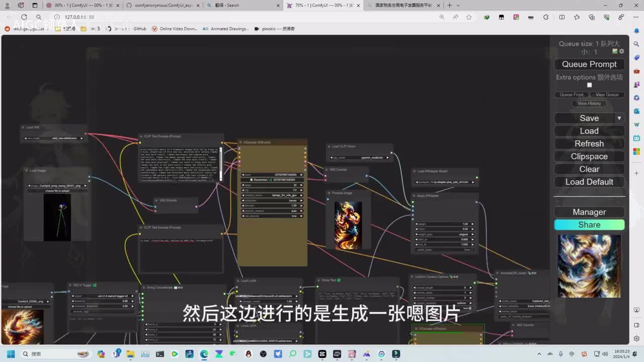Expand the Save button dropdown arrow
Image resolution: width=644 pixels, height=362 pixels.
pyautogui.click(x=619, y=118)
